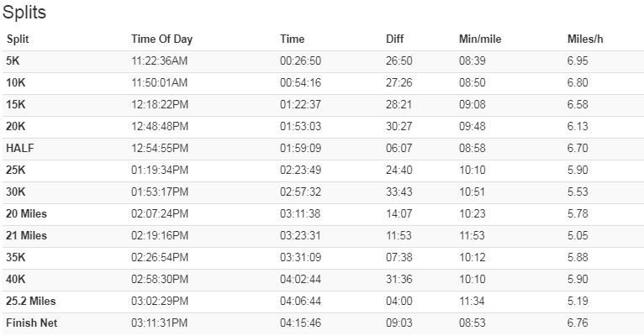Select the HALF split row label
Image resolution: width=644 pixels, height=336 pixels.
[x=19, y=148]
